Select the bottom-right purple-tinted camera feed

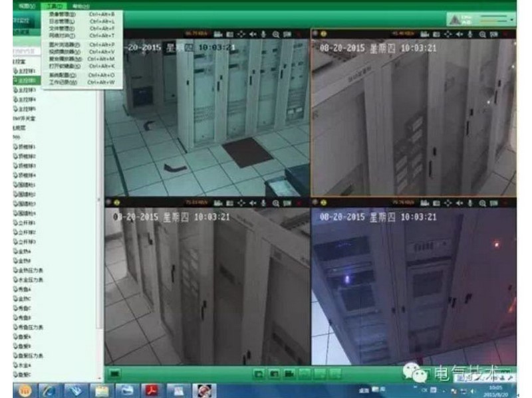click(x=412, y=286)
